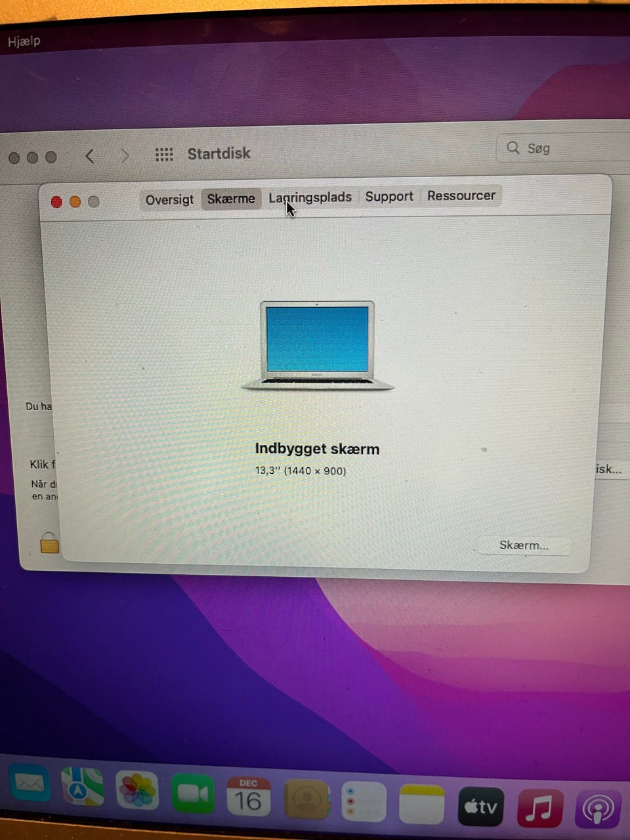Launch Apple TV from the Dock
630x840 pixels.
[x=480, y=806]
